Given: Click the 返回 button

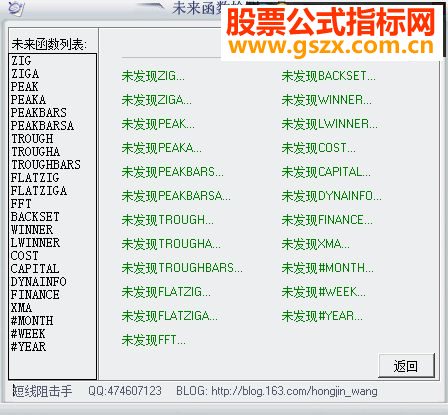Looking at the screenshot, I should click(x=406, y=366).
